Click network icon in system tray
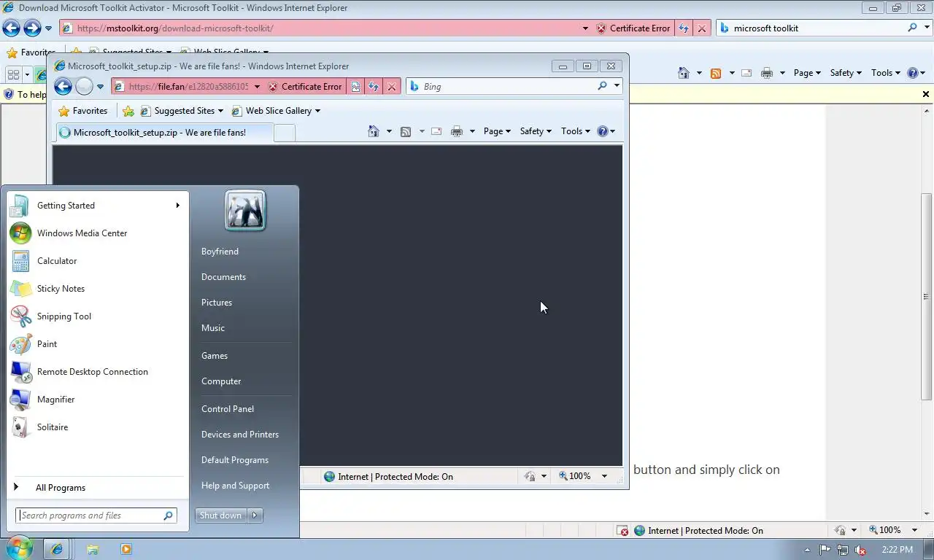Image resolution: width=934 pixels, height=560 pixels. point(843,549)
